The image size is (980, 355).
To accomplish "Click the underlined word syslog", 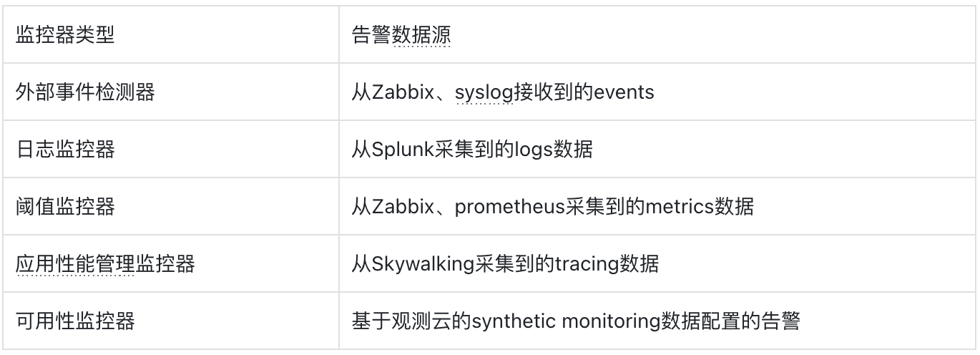I will click(484, 93).
